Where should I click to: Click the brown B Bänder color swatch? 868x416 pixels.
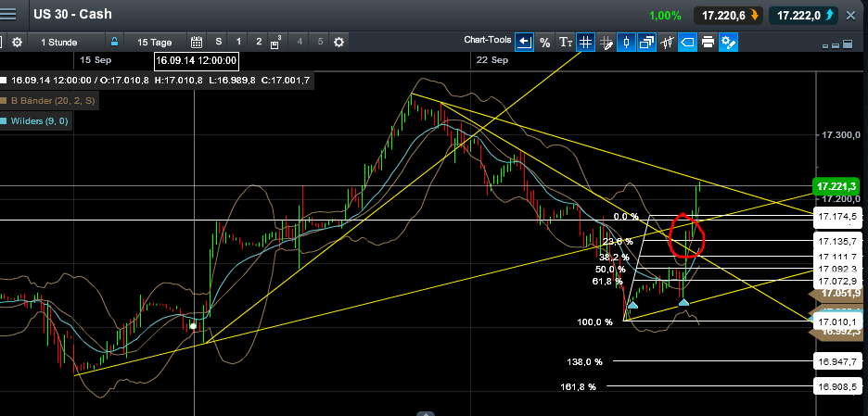pyautogui.click(x=4, y=101)
